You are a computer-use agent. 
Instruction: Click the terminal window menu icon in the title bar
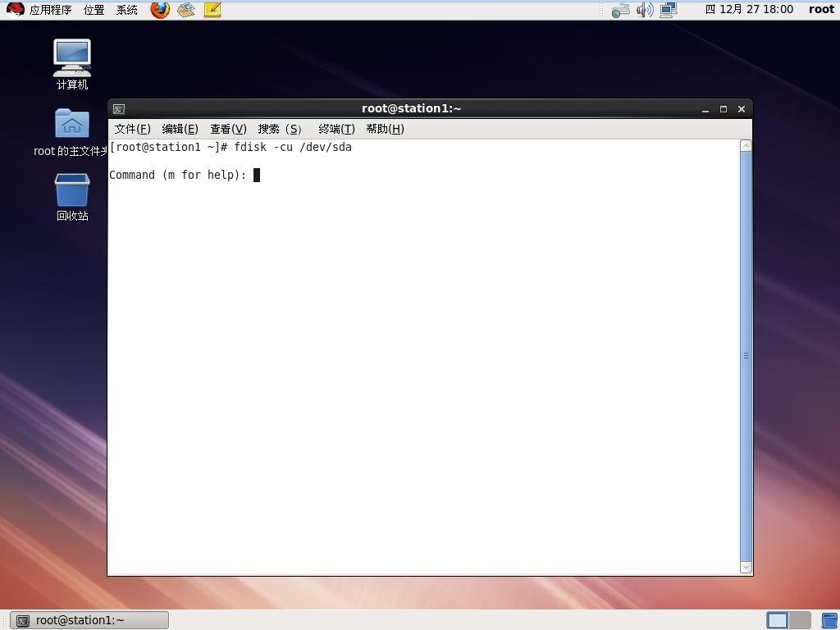pyautogui.click(x=119, y=109)
